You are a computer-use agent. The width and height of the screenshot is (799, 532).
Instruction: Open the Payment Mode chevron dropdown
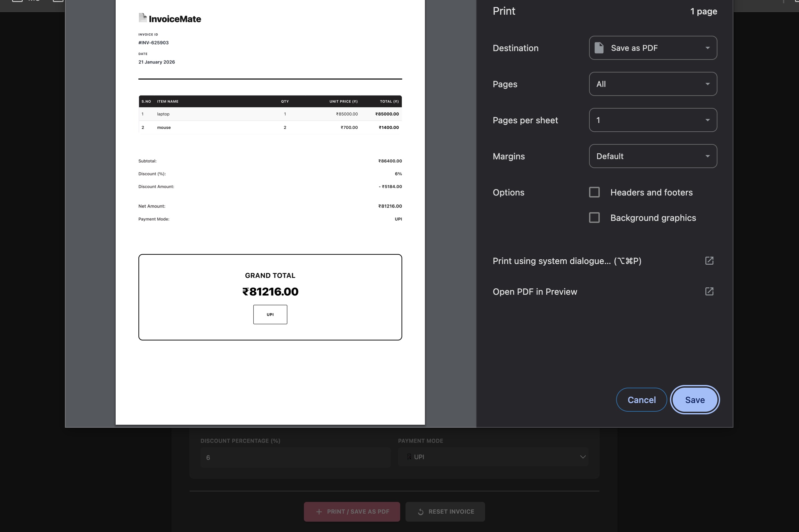pos(582,457)
